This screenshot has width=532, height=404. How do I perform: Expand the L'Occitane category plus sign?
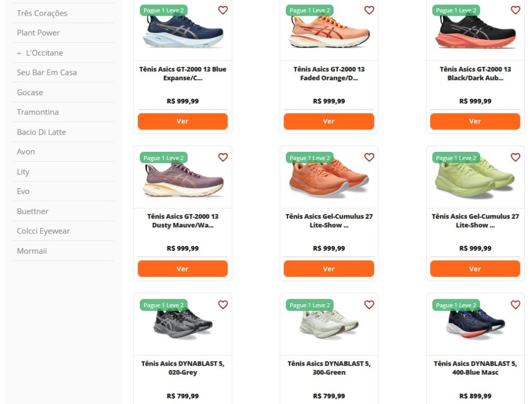coord(19,53)
